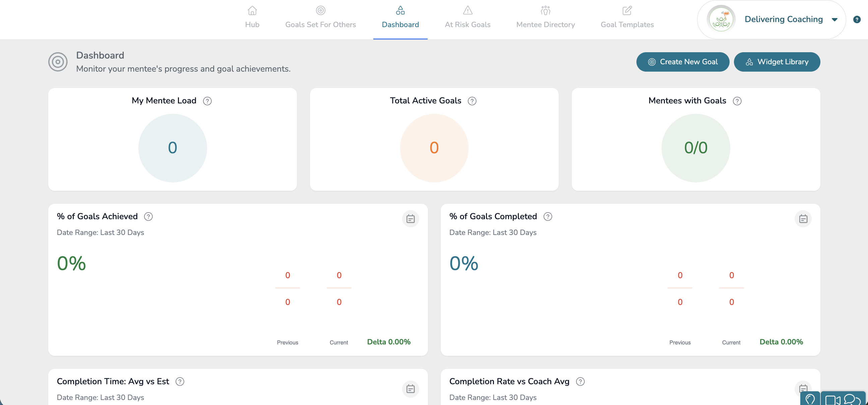This screenshot has width=868, height=405.
Task: Open the video camera widget
Action: point(832,400)
